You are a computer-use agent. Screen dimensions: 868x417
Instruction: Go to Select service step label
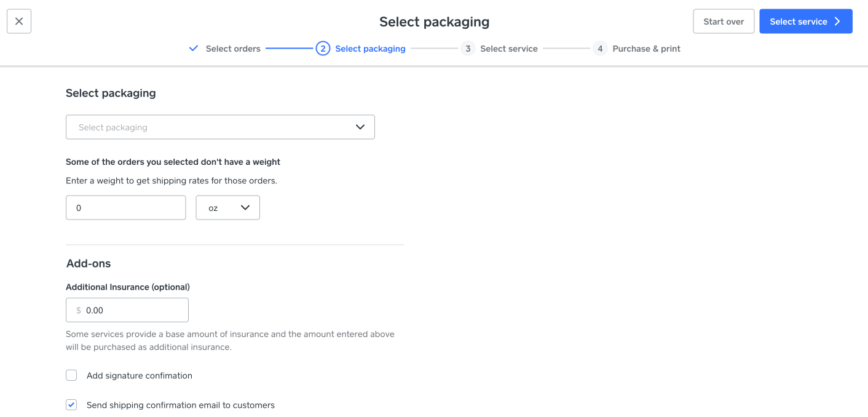click(x=508, y=49)
